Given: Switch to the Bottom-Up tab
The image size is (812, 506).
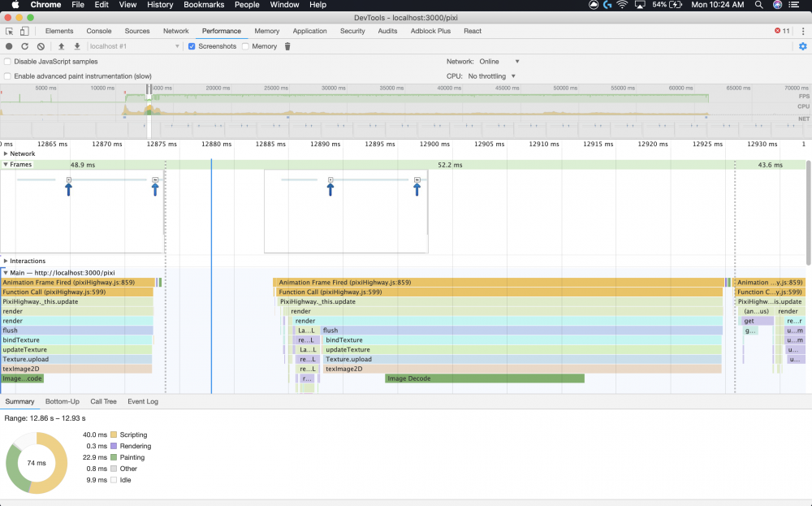Looking at the screenshot, I should (62, 401).
